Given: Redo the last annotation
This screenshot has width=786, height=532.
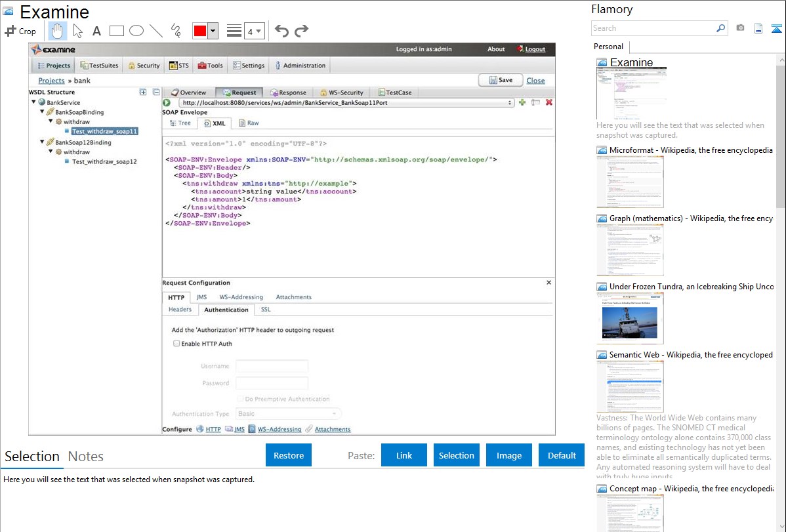Looking at the screenshot, I should pos(301,31).
